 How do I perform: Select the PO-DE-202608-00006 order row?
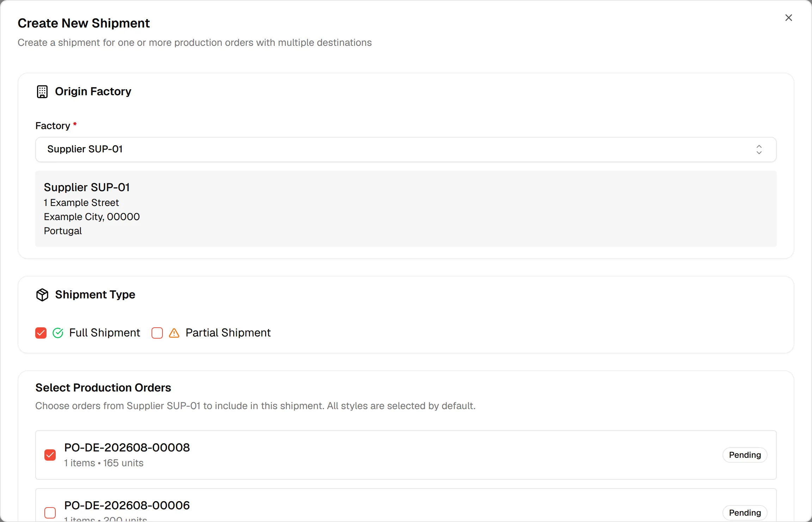(406, 505)
